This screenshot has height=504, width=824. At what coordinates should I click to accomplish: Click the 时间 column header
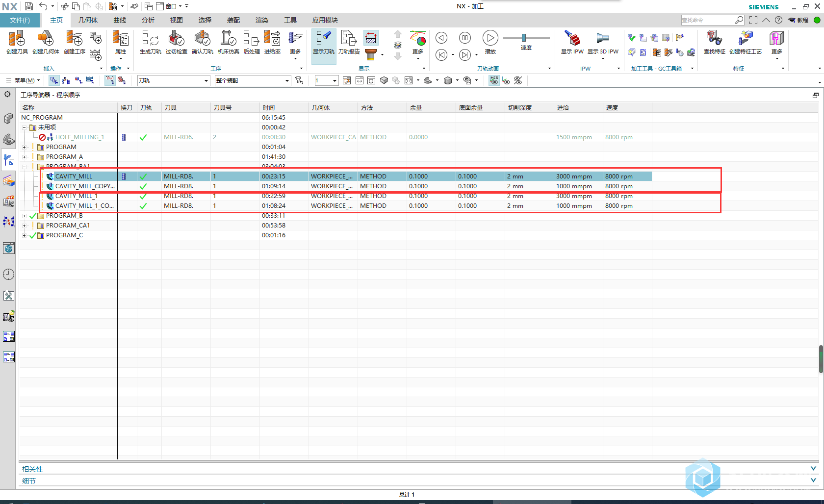[284, 108]
